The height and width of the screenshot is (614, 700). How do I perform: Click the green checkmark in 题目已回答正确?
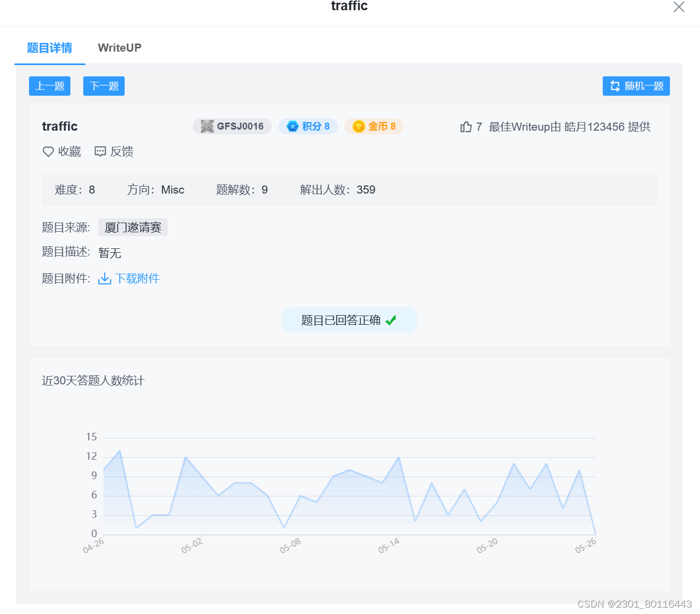click(392, 319)
